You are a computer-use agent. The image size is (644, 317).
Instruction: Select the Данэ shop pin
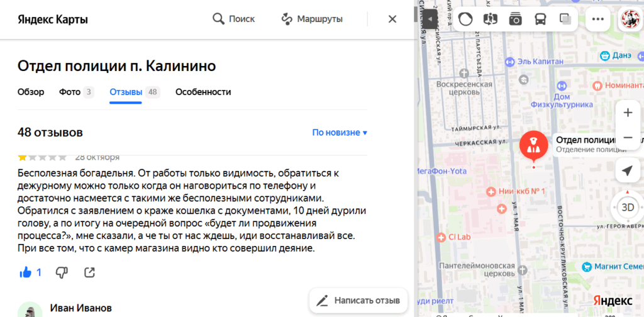pyautogui.click(x=604, y=55)
